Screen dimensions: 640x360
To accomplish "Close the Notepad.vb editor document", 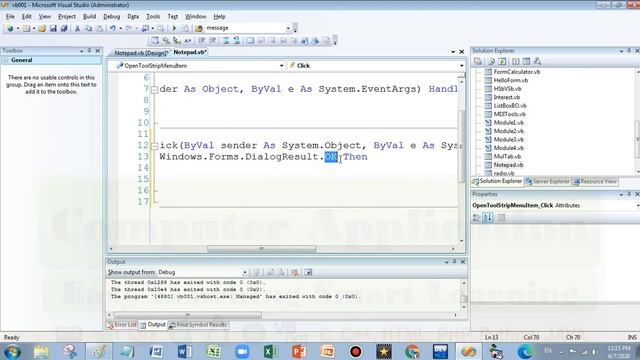I will (x=462, y=52).
